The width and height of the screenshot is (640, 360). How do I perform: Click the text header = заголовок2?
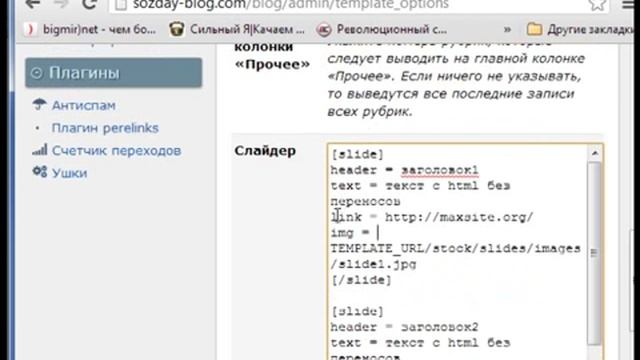click(404, 327)
